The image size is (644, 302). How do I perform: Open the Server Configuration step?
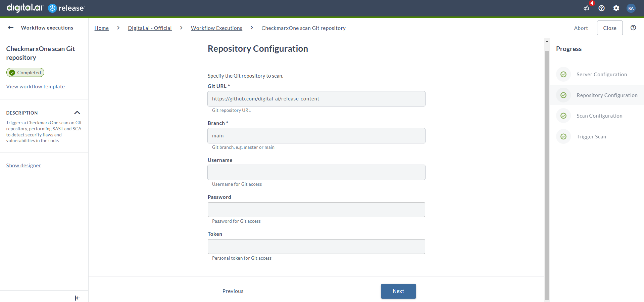pos(597,75)
